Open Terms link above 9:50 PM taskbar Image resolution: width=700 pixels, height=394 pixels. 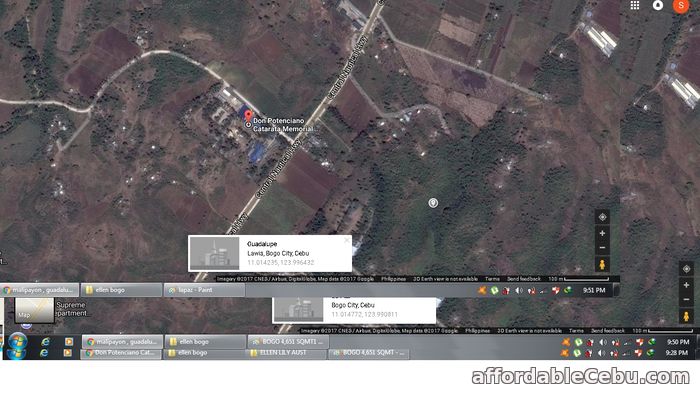576,331
